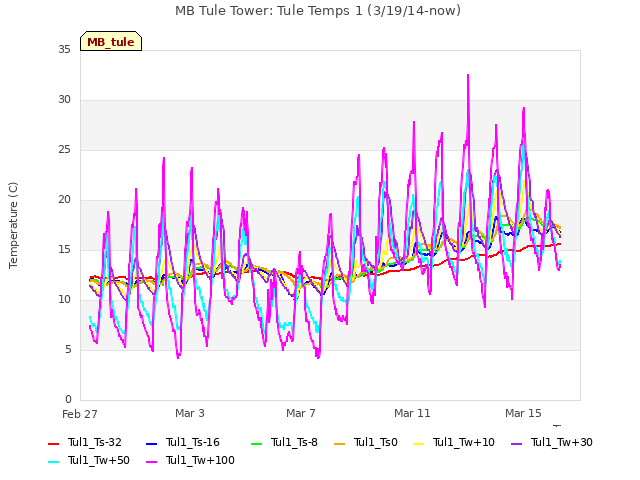Click the 20 y-axis tick label
This screenshot has width=640, height=480.
pos(64,200)
